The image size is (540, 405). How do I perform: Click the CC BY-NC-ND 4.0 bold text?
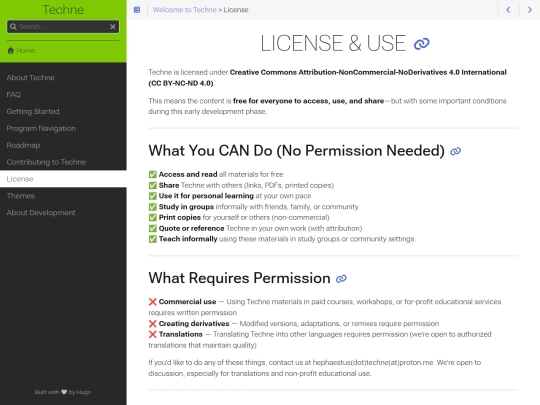tap(181, 83)
